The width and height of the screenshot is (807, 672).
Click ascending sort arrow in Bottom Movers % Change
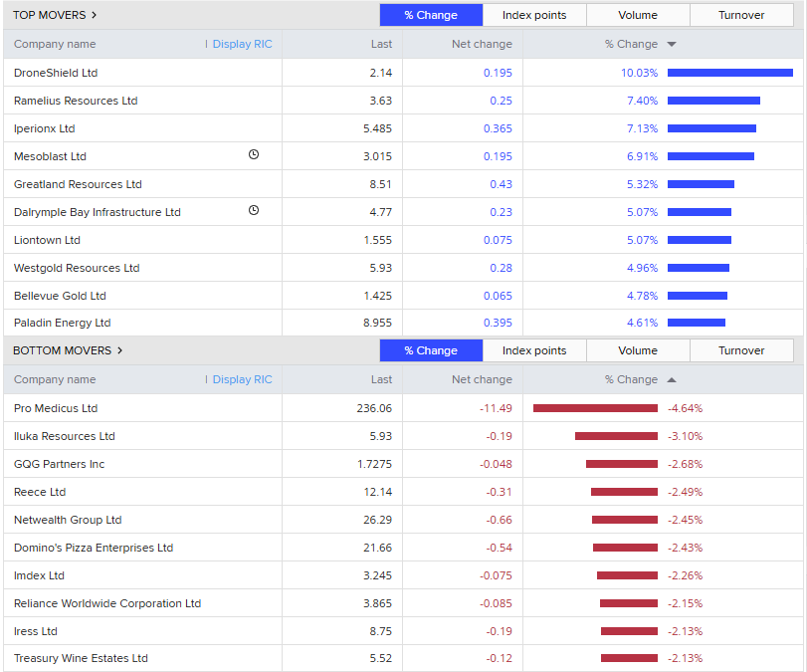click(x=672, y=379)
